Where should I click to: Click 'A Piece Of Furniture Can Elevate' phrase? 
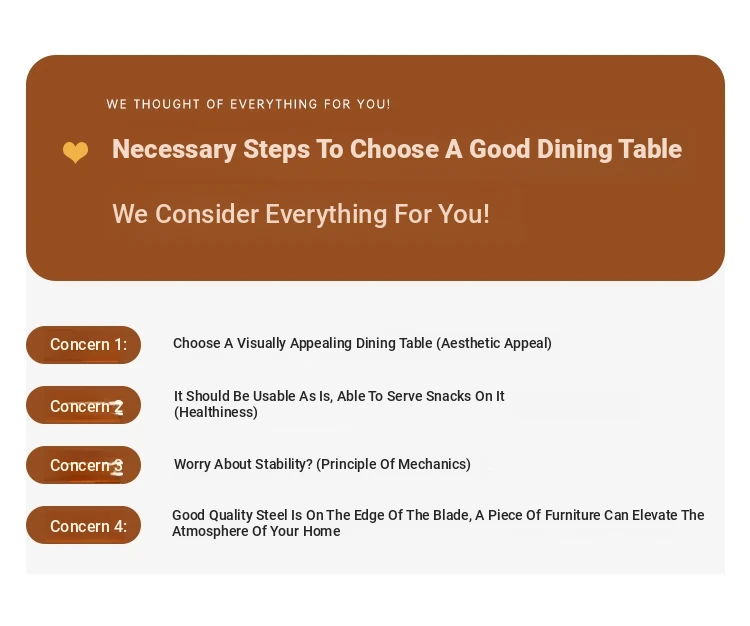point(551,515)
